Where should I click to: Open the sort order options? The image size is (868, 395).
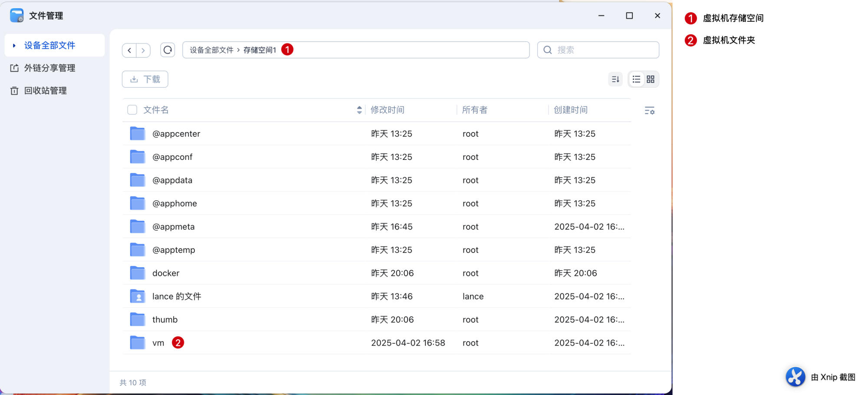pos(615,79)
